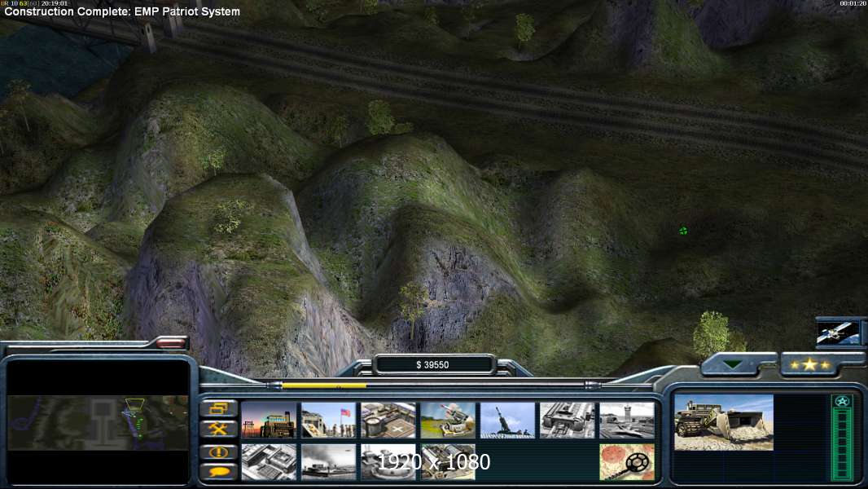Select idle worker with the crossed-tools button
Viewport: 868px width, 489px height.
click(219, 430)
